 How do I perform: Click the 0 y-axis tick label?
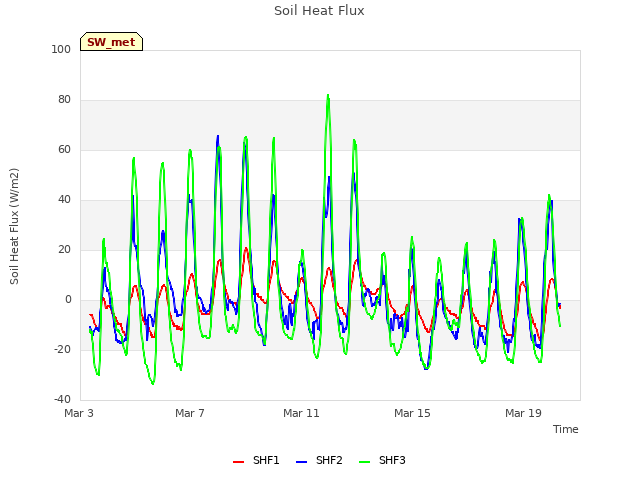point(68,300)
